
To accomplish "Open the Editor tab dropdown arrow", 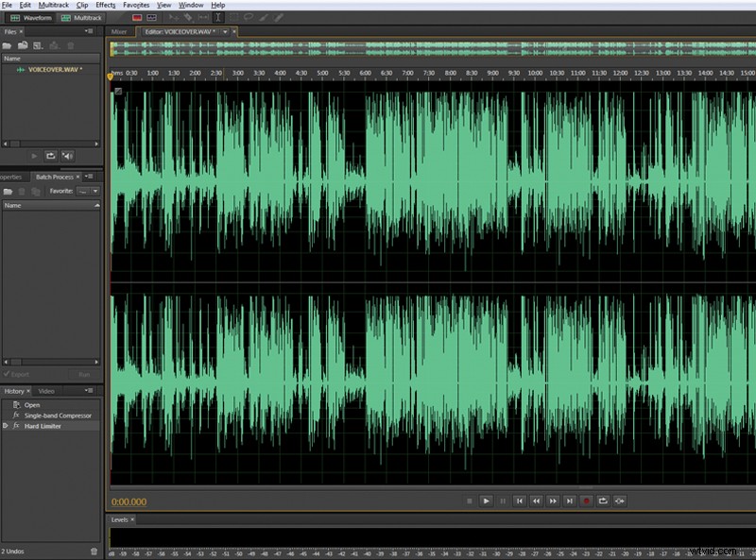I will (x=223, y=30).
